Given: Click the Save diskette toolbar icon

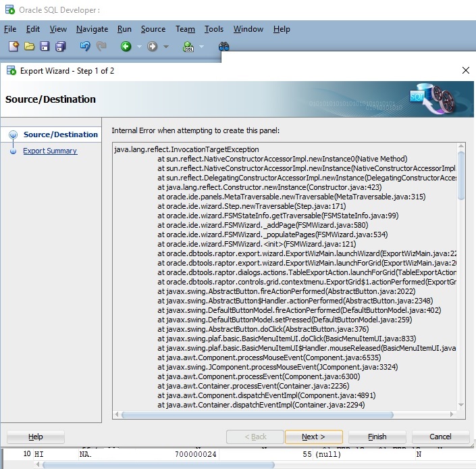Looking at the screenshot, I should click(x=45, y=47).
